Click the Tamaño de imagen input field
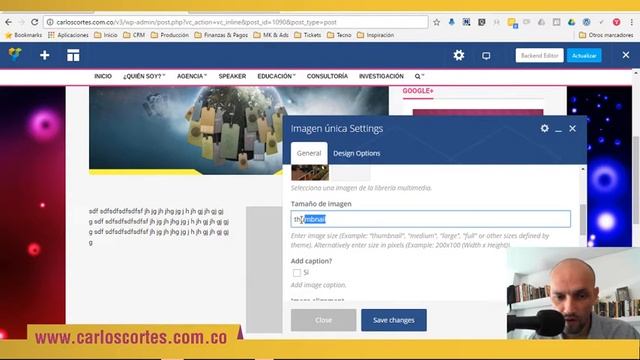This screenshot has width=640, height=360. (x=431, y=219)
